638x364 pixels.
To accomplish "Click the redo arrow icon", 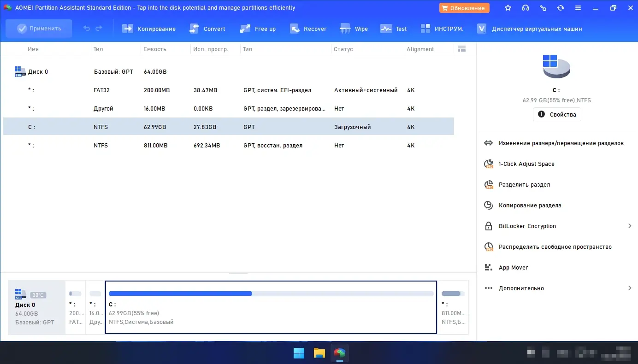I will 99,29.
